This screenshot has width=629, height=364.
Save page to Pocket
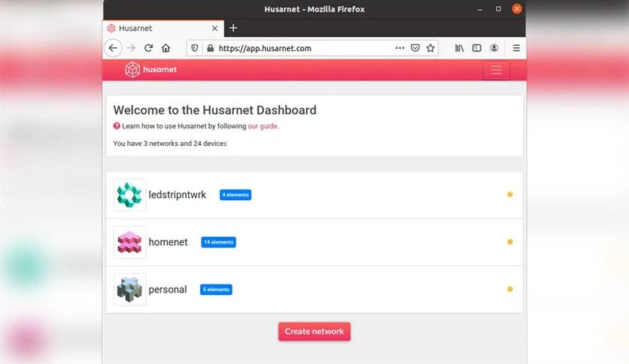coord(415,48)
